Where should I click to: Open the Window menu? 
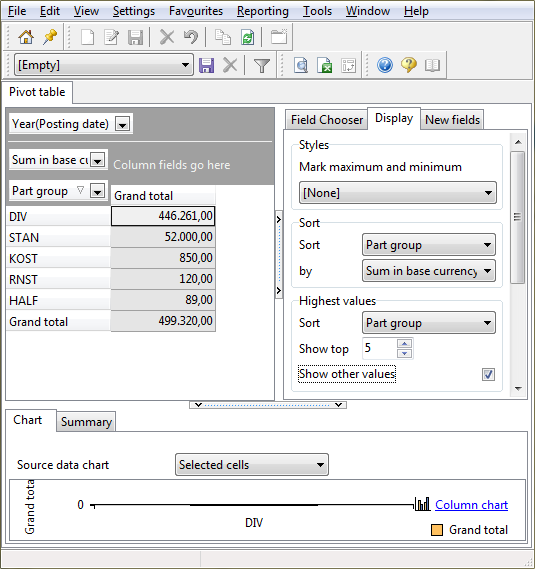point(368,11)
